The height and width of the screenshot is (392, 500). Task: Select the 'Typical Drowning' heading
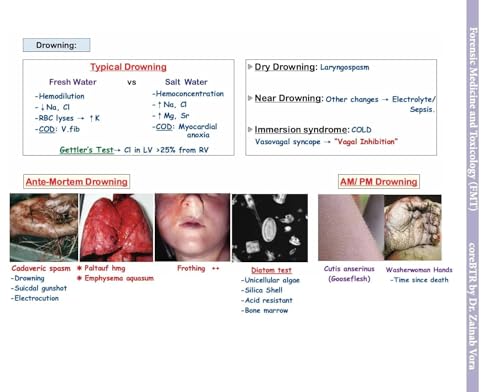coord(128,67)
